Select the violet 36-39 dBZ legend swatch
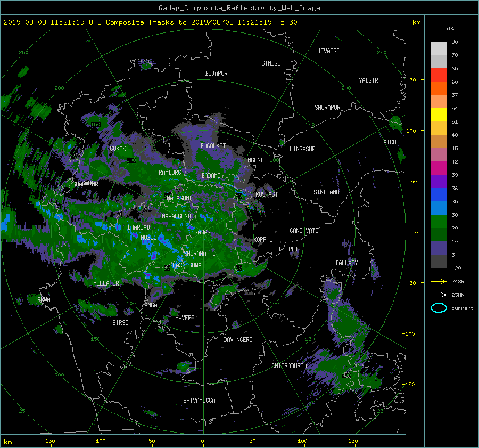479x448 pixels. (439, 181)
